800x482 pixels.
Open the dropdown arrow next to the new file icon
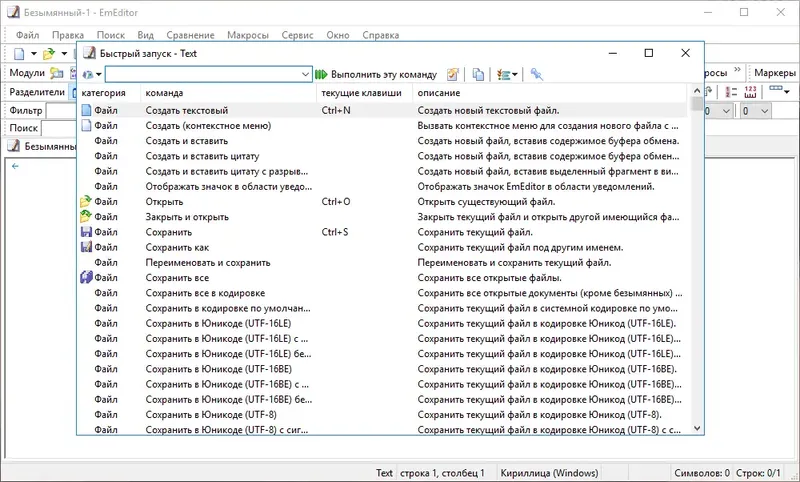34,54
